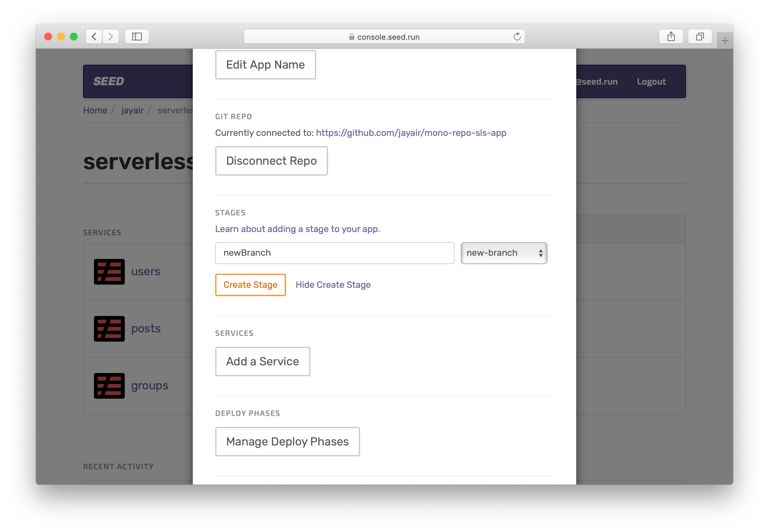This screenshot has height=532, width=769.
Task: Open Manage Deploy Phases
Action: coord(287,441)
